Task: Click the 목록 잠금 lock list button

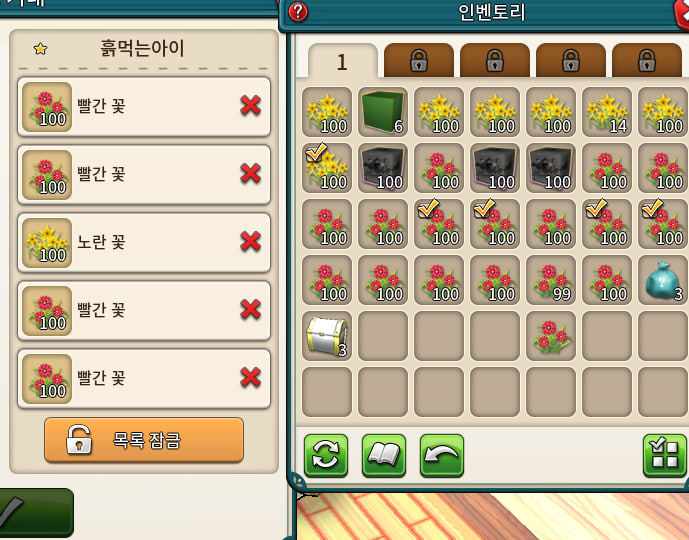Action: click(x=144, y=440)
